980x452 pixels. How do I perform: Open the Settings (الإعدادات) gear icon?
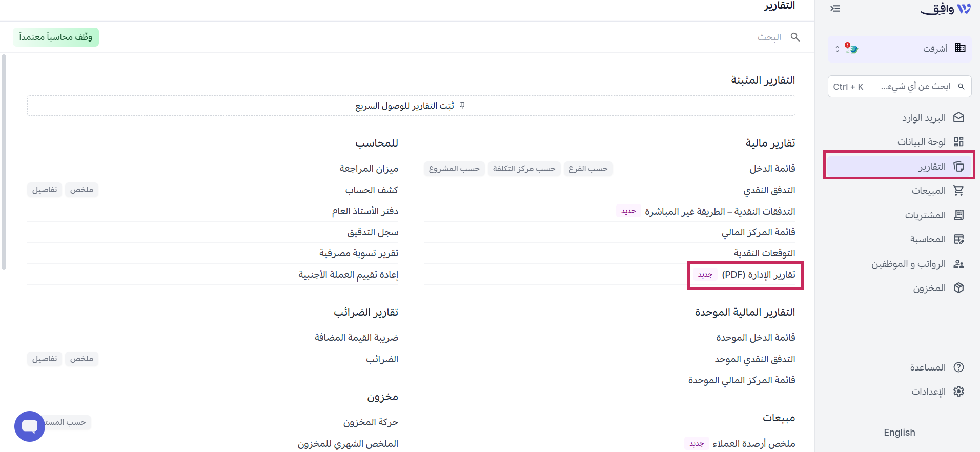click(x=958, y=392)
